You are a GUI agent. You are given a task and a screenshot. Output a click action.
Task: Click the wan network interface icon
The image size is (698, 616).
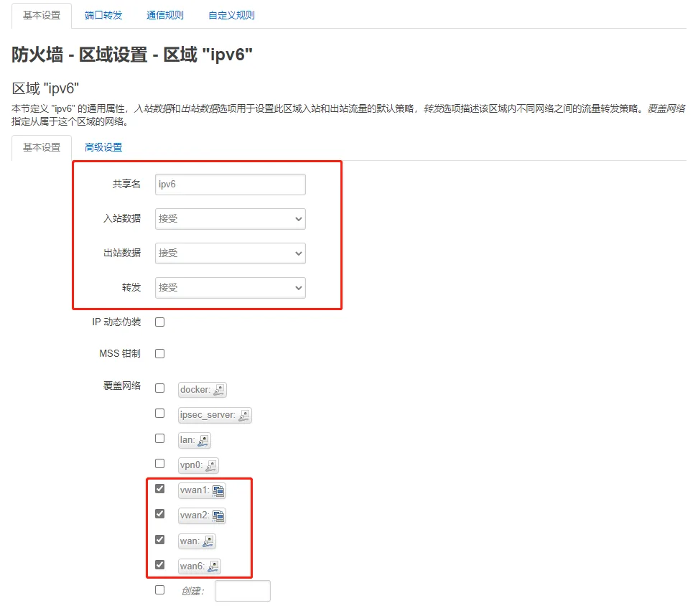coord(208,541)
